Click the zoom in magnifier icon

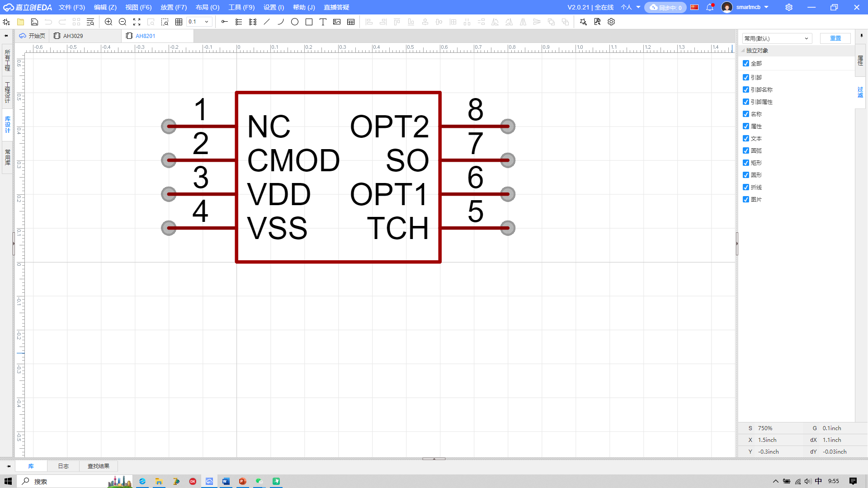point(108,22)
